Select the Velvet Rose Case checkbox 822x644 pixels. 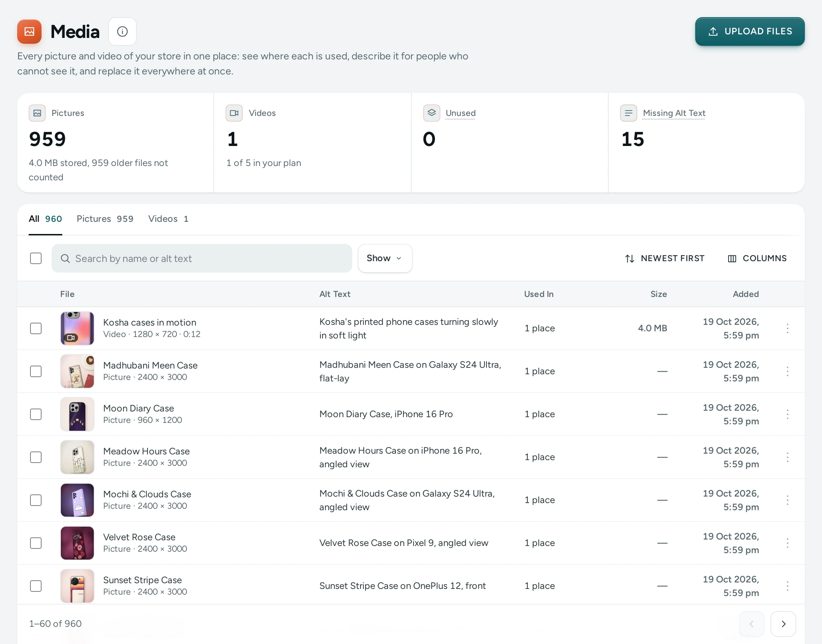tap(36, 543)
